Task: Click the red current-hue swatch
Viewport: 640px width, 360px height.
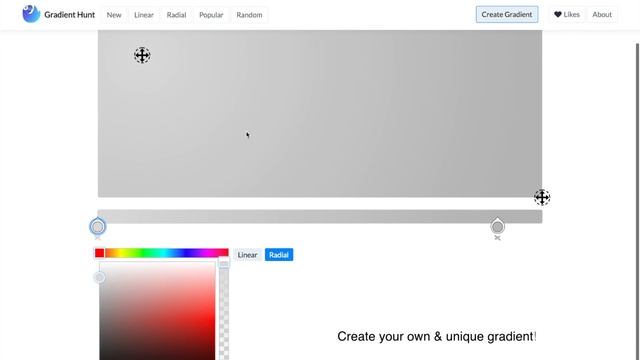Action: point(99,253)
